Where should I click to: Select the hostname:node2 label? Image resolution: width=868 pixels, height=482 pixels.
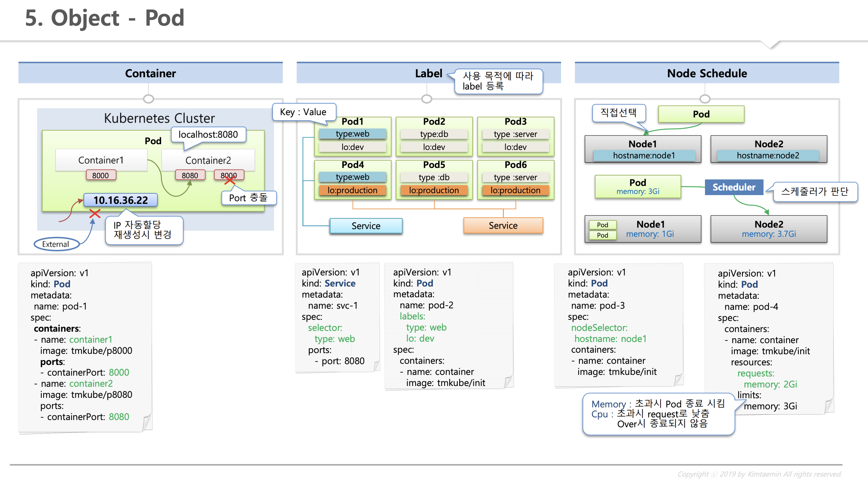(768, 155)
